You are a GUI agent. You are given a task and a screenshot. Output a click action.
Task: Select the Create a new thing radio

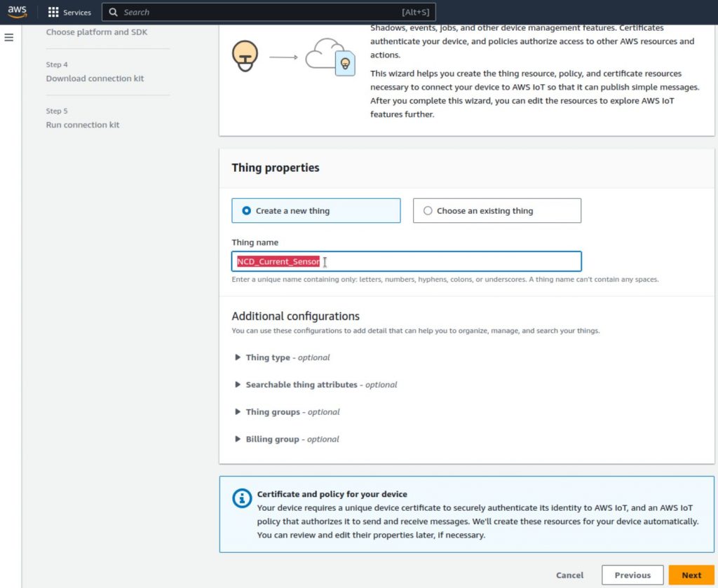pyautogui.click(x=246, y=211)
